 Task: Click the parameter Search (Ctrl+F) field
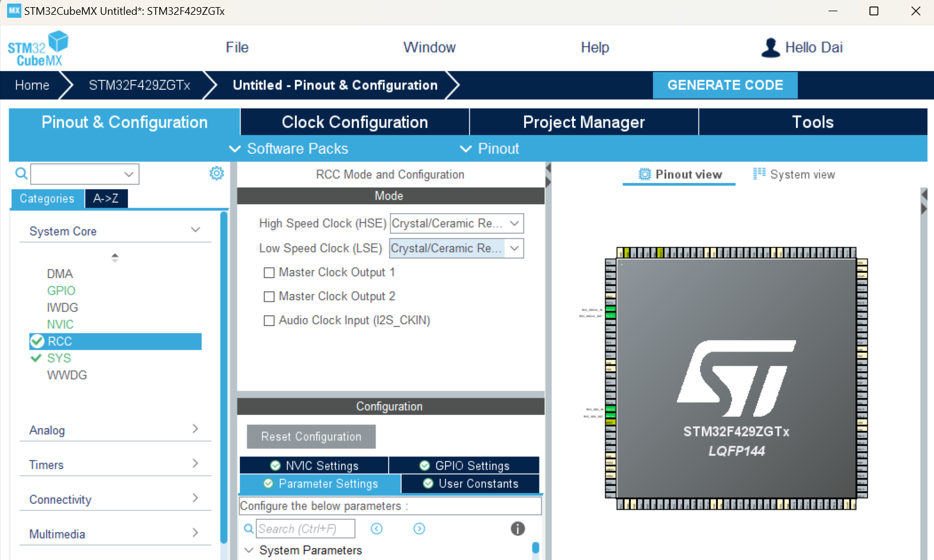(306, 529)
